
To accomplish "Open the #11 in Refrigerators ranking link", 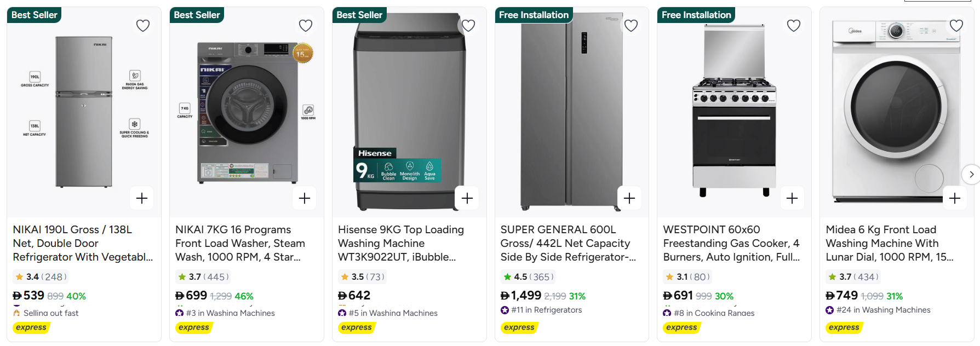I will click(x=546, y=310).
